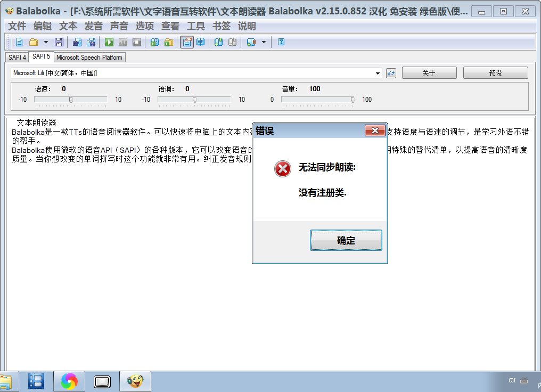The width and height of the screenshot is (541, 392).
Task: Expand the bookmarks dropdown arrow in toolbar
Action: click(x=264, y=42)
